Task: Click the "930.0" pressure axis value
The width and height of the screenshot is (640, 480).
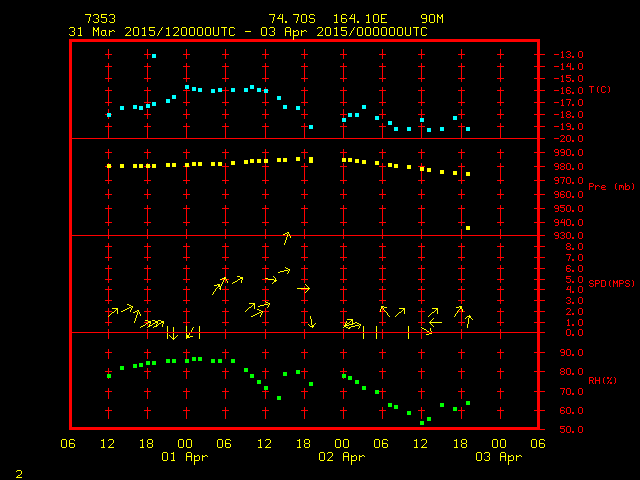Action: point(568,236)
